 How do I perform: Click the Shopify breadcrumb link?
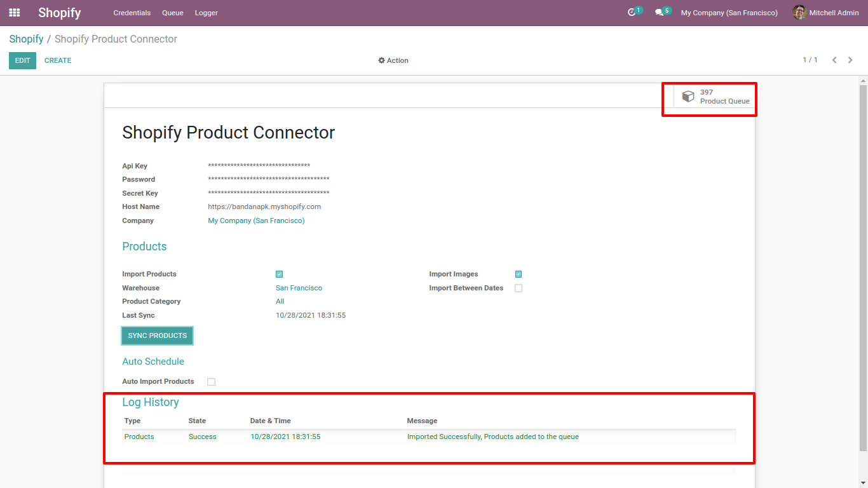[x=26, y=39]
